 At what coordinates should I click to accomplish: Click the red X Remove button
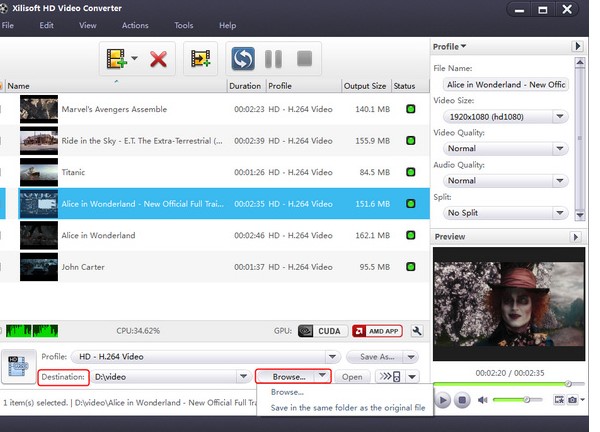pyautogui.click(x=158, y=59)
